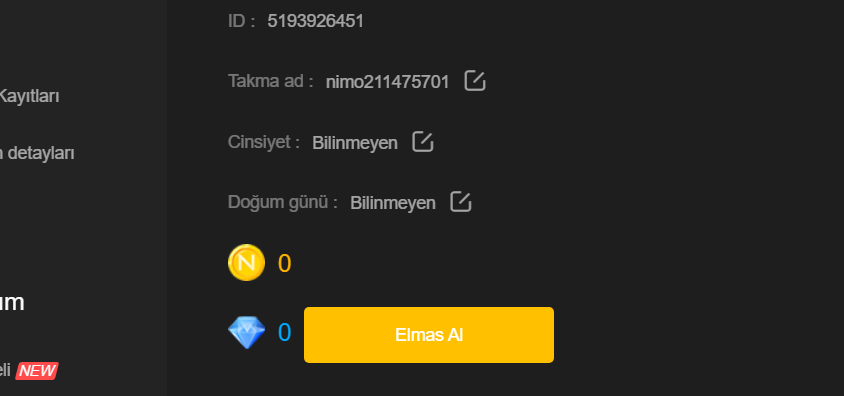Select the gold N coin icon

click(x=247, y=263)
